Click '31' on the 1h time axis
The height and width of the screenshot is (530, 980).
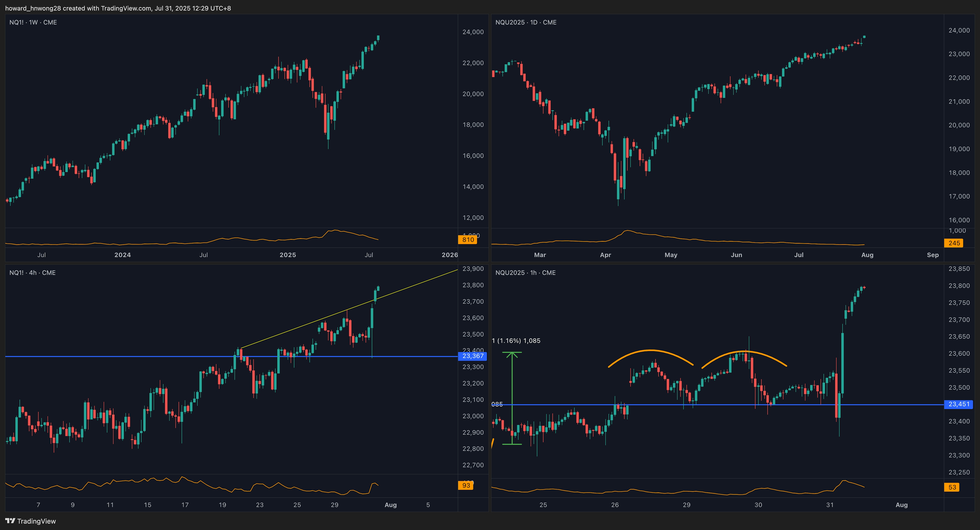coord(830,505)
